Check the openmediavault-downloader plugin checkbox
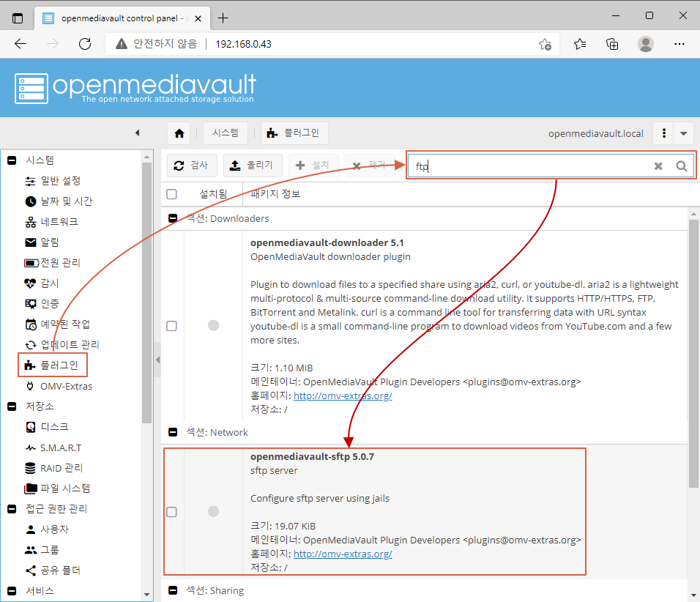The height and width of the screenshot is (602, 700). click(x=171, y=326)
